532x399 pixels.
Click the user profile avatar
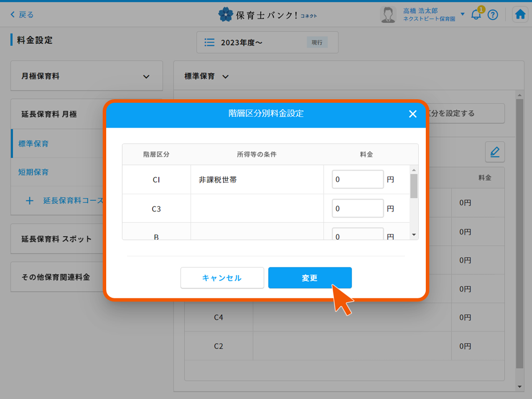[x=388, y=14]
